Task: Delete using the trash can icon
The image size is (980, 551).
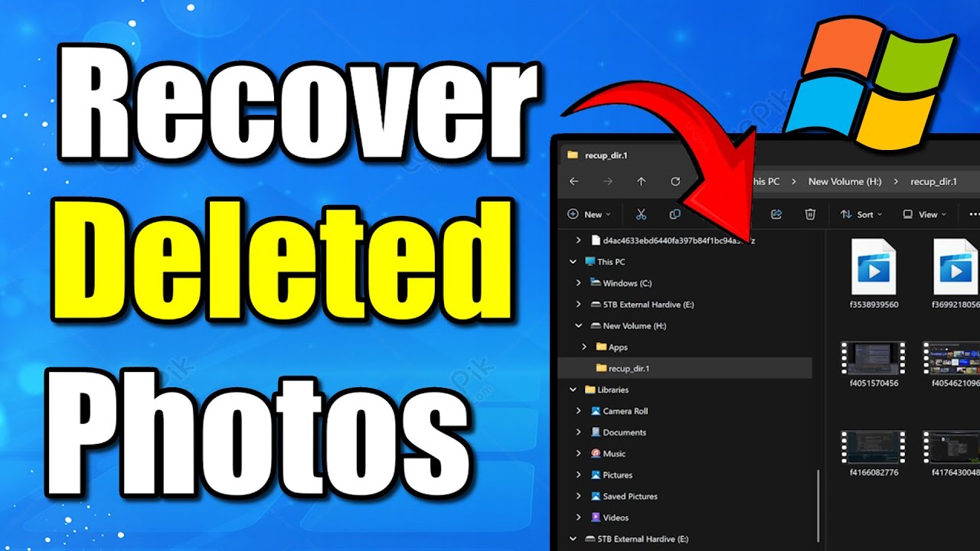Action: click(810, 214)
